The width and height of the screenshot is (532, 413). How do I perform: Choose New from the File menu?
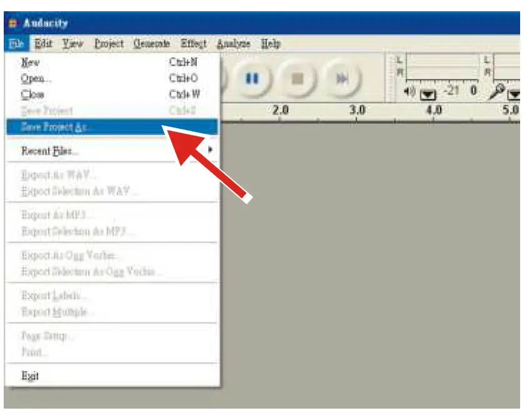(112, 62)
